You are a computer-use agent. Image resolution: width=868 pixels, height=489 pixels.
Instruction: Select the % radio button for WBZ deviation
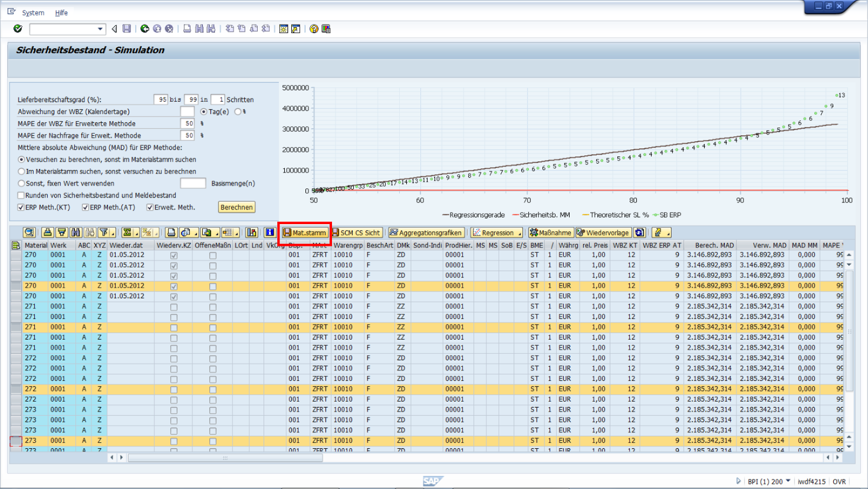click(238, 111)
